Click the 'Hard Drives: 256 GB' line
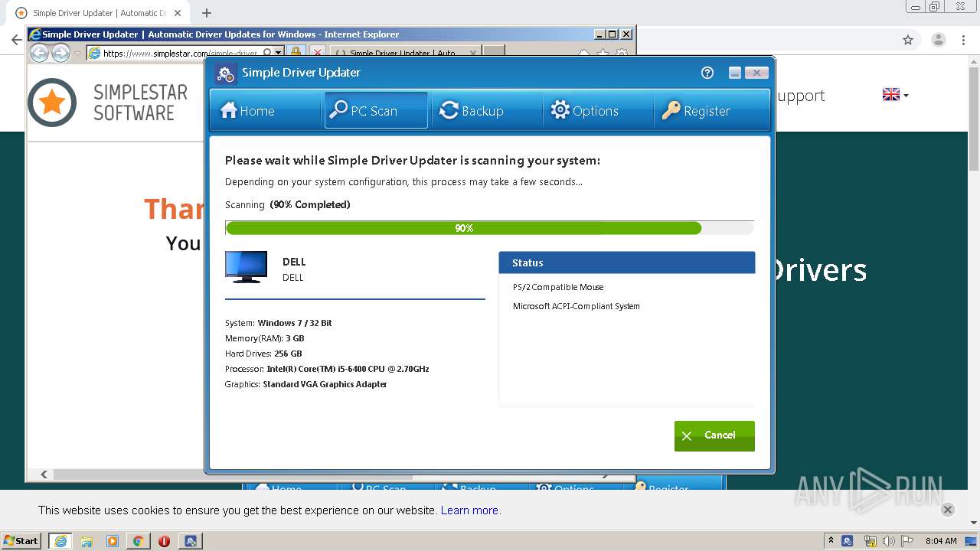Viewport: 980px width, 551px height. point(263,354)
